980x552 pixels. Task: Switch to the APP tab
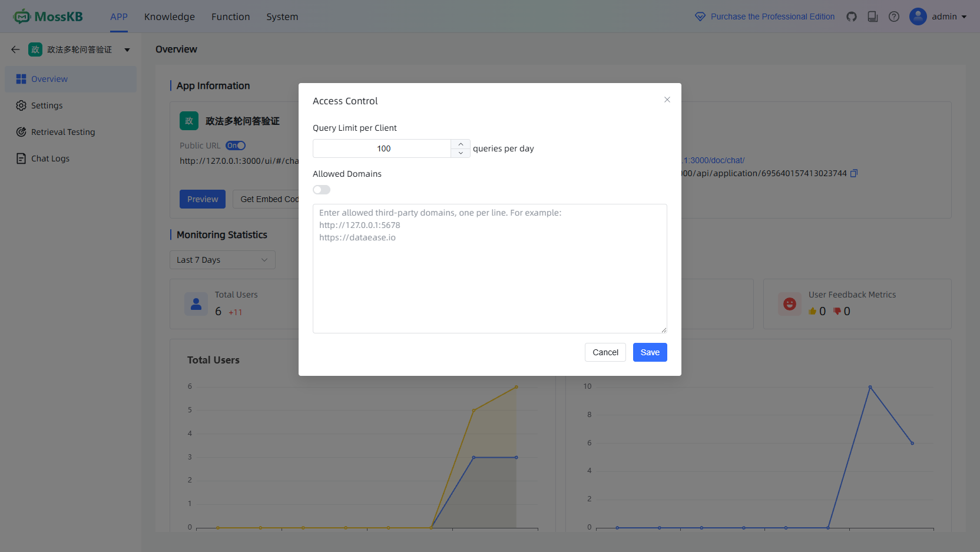pos(119,16)
